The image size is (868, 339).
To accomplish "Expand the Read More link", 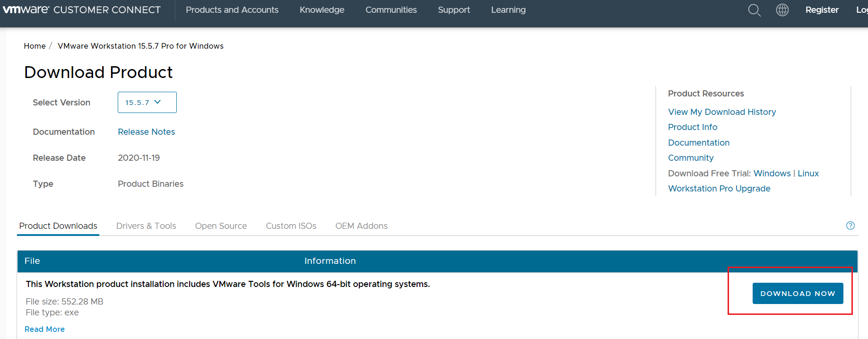I will [44, 329].
